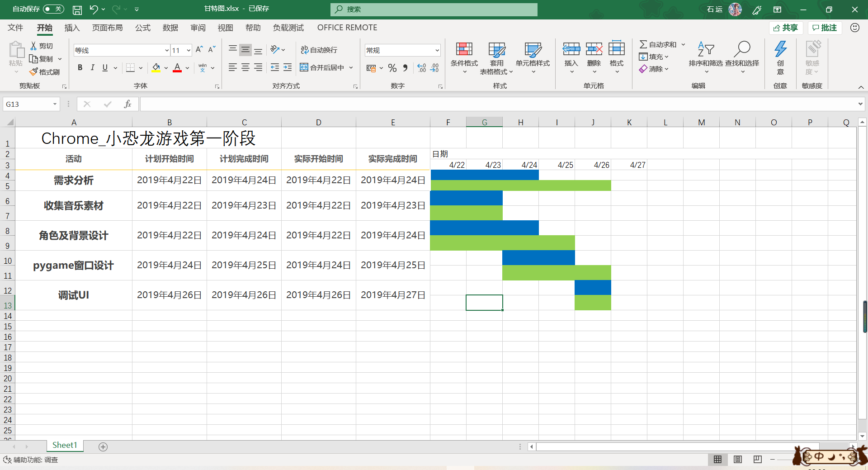This screenshot has height=470, width=868.
Task: Toggle middle vertical alignment
Action: (245, 50)
